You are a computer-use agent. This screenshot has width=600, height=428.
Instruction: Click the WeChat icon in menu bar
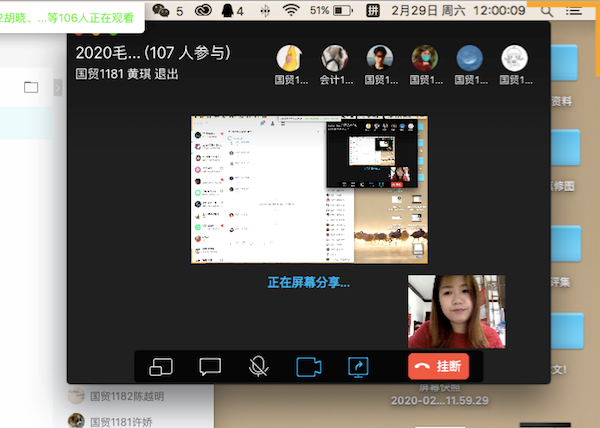[161, 10]
